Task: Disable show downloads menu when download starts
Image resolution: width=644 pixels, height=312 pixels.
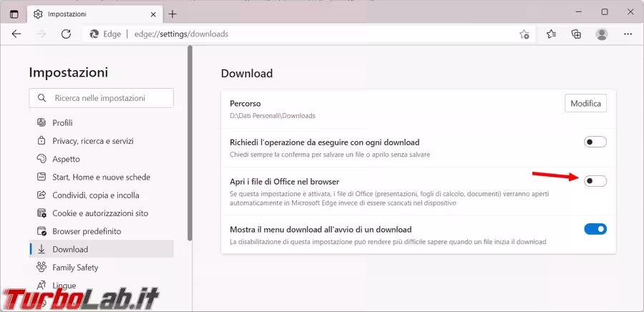Action: tap(595, 229)
